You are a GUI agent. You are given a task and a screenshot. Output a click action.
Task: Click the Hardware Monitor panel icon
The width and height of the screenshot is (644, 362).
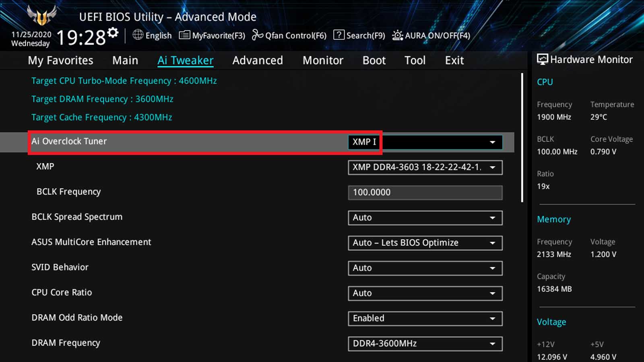click(x=543, y=59)
